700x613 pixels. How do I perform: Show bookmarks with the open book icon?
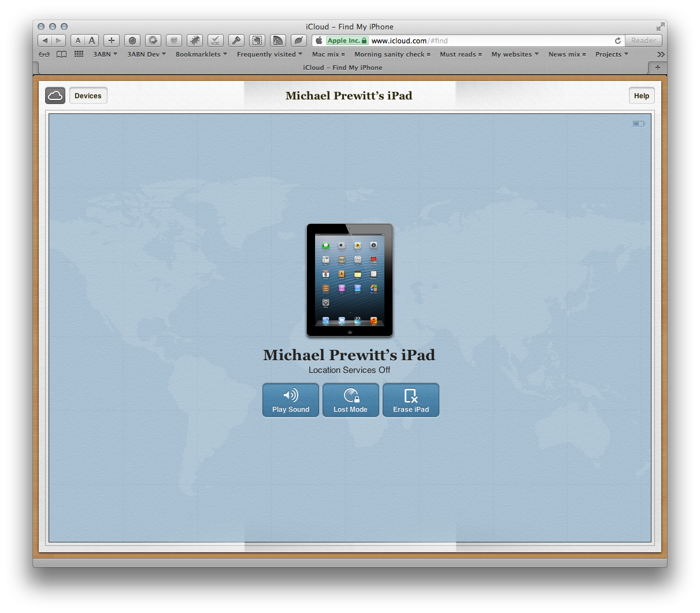tap(61, 54)
